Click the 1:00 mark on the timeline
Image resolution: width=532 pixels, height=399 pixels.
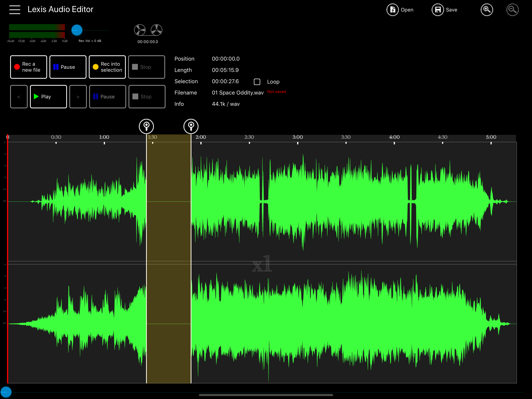pos(104,137)
